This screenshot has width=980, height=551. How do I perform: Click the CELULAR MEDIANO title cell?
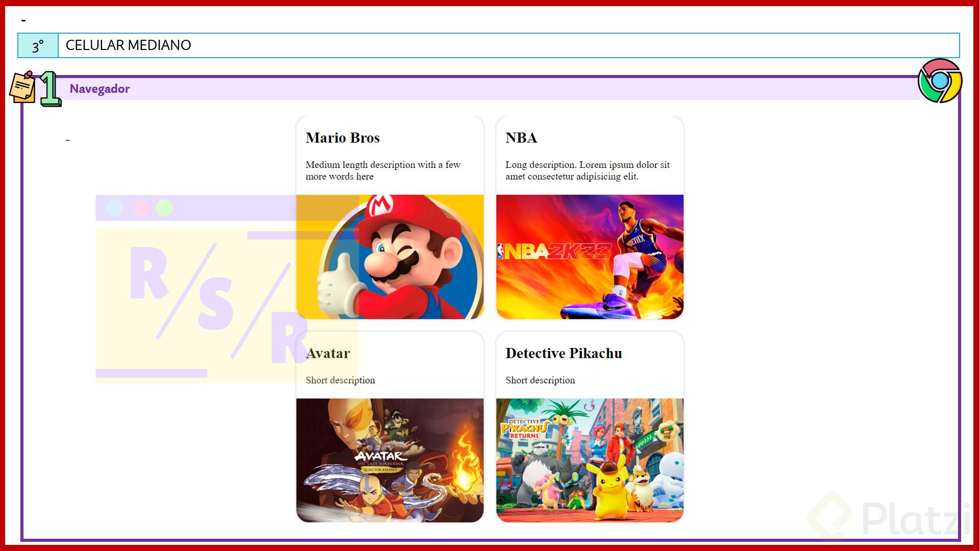tap(129, 45)
